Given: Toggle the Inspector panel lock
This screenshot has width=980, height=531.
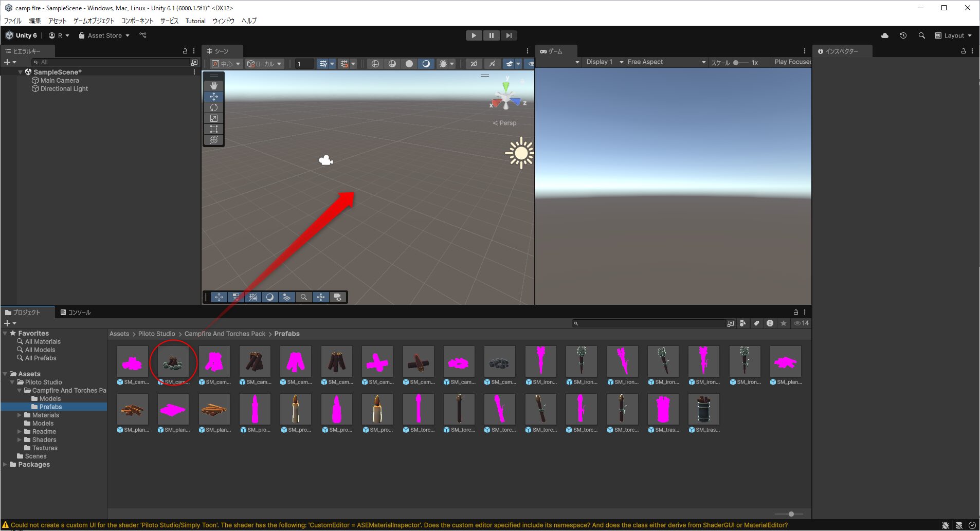Looking at the screenshot, I should [964, 51].
